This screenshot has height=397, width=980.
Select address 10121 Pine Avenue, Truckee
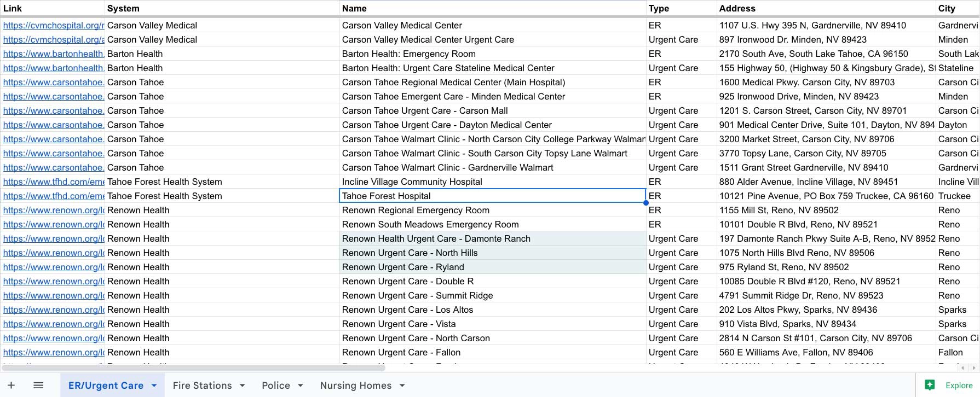(x=827, y=196)
